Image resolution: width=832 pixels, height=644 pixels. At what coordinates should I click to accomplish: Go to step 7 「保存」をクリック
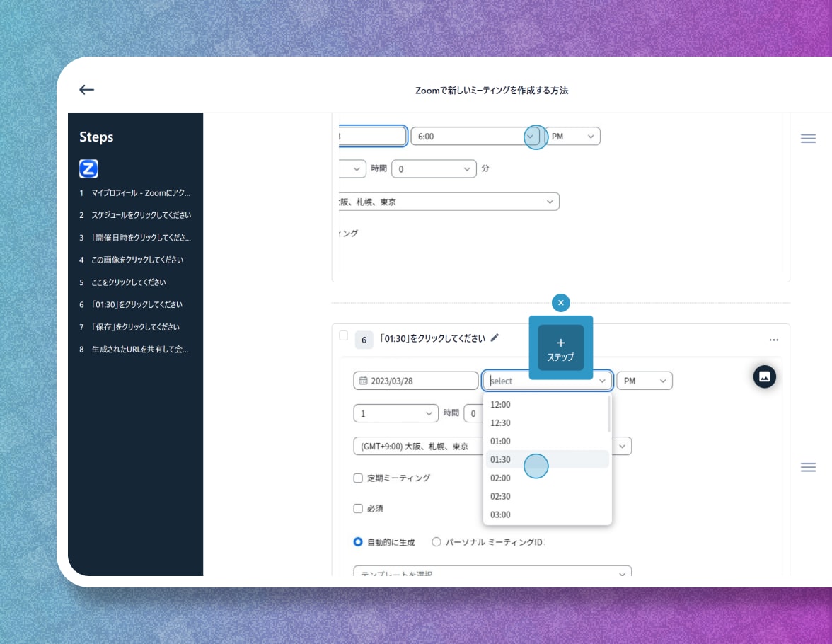[129, 326]
